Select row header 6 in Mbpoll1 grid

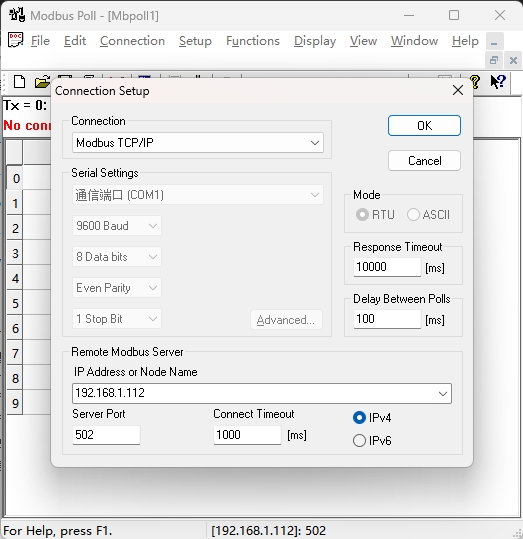coord(15,328)
